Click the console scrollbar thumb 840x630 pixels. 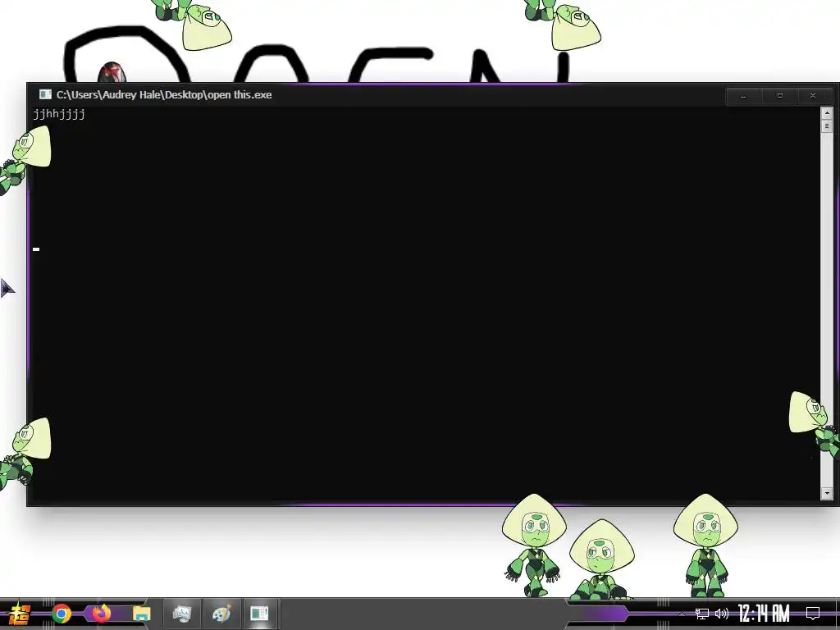click(827, 126)
